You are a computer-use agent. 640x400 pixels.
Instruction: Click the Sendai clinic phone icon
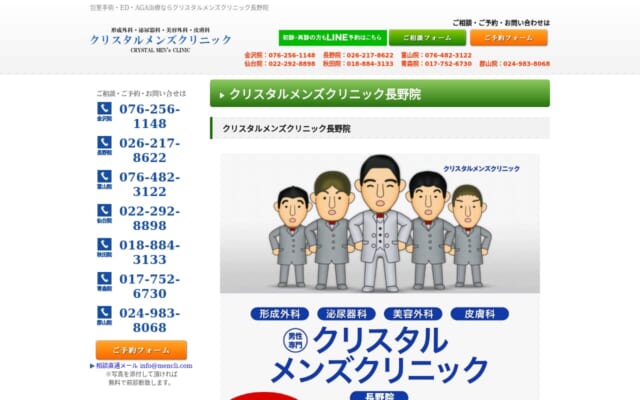pyautogui.click(x=104, y=213)
